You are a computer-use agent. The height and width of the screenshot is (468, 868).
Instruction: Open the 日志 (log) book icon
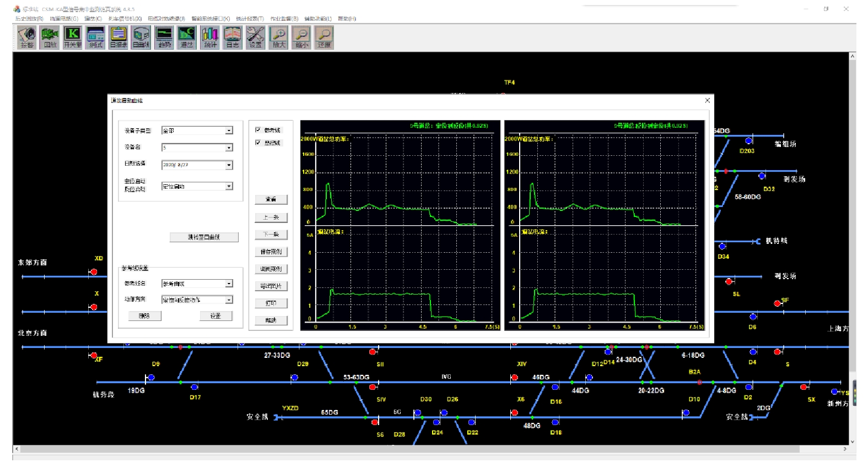233,37
